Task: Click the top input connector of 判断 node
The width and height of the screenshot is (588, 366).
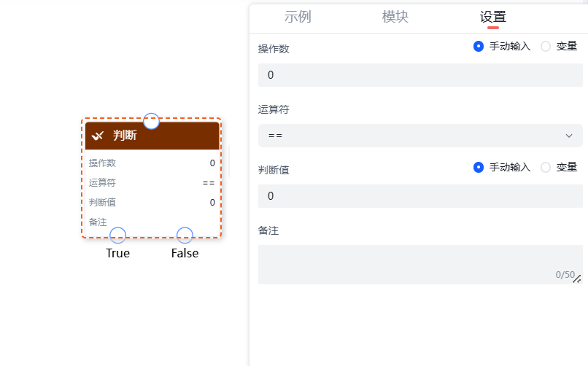Action: tap(151, 121)
